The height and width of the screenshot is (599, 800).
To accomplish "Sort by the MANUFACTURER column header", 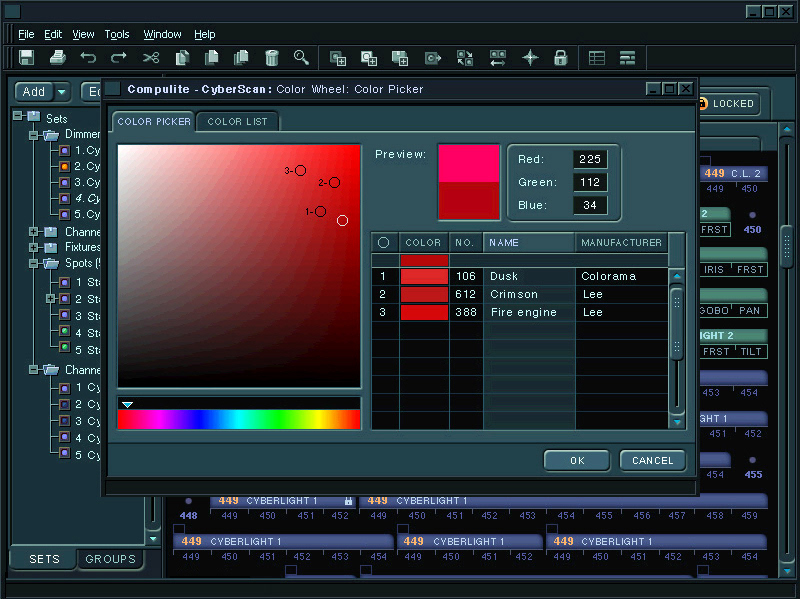I will pos(621,243).
